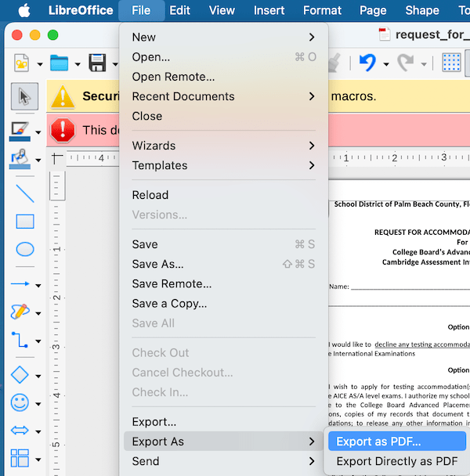Toggle the Display Grid icon
The width and height of the screenshot is (470, 476).
coord(451,63)
